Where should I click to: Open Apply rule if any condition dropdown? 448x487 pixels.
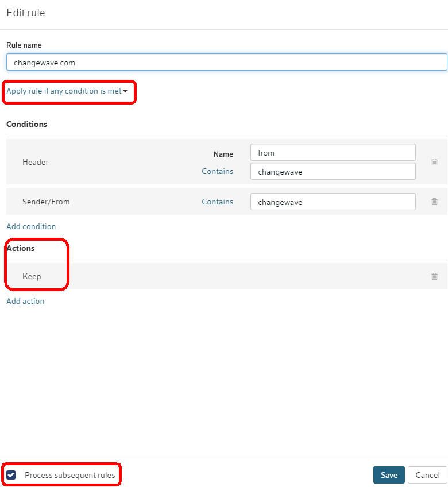[67, 91]
